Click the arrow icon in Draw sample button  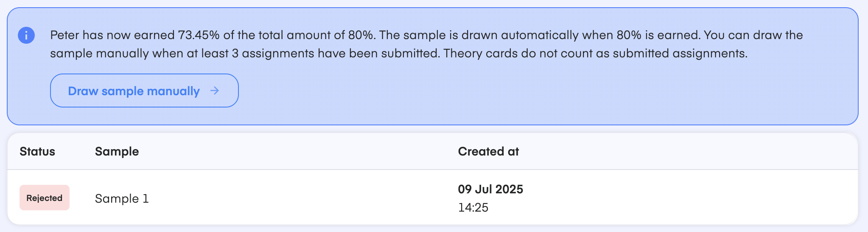point(215,91)
